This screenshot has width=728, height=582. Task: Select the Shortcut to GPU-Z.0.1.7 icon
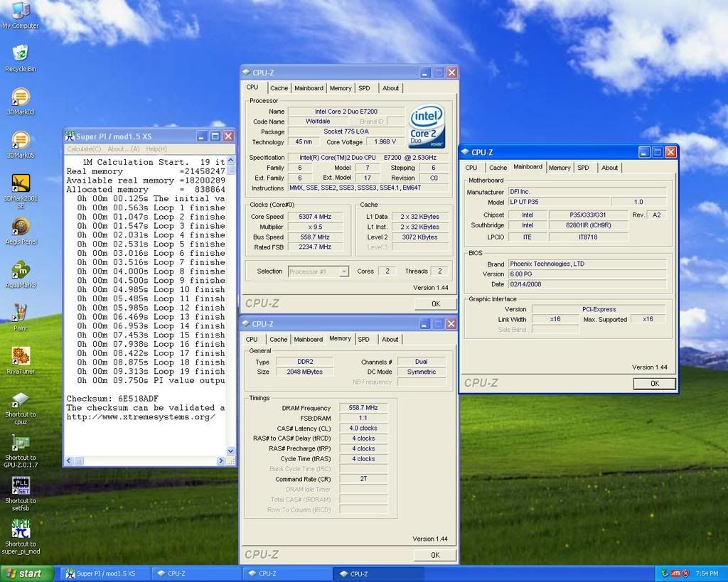(x=21, y=451)
